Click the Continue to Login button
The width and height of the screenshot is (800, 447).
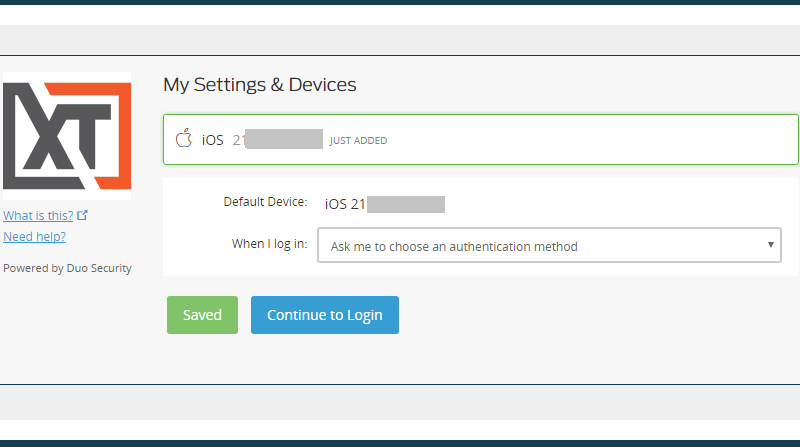[324, 315]
